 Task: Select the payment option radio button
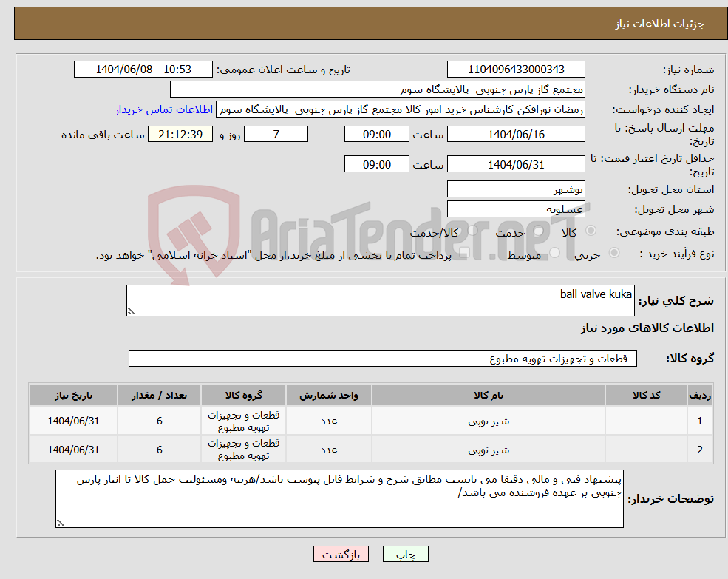[x=466, y=252]
